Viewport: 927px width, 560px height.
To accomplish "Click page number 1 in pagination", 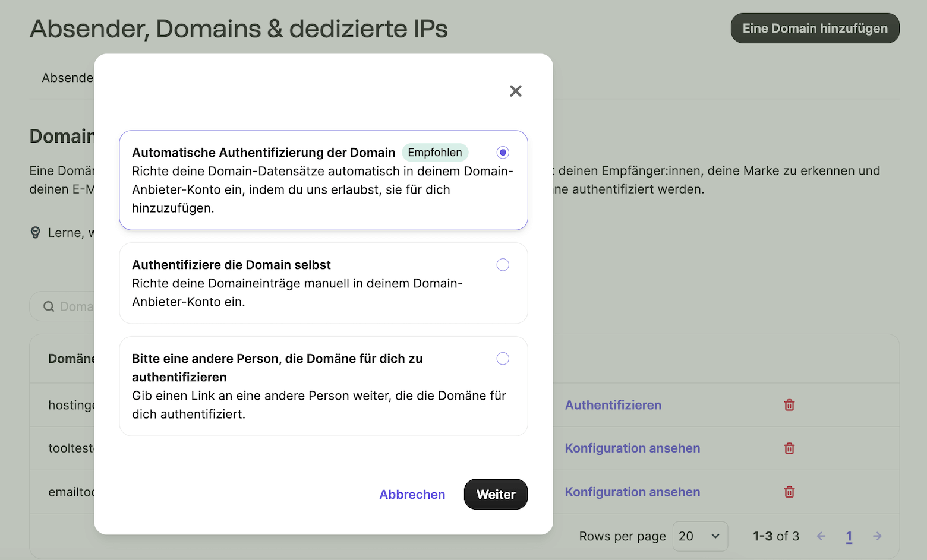I will pos(849,536).
